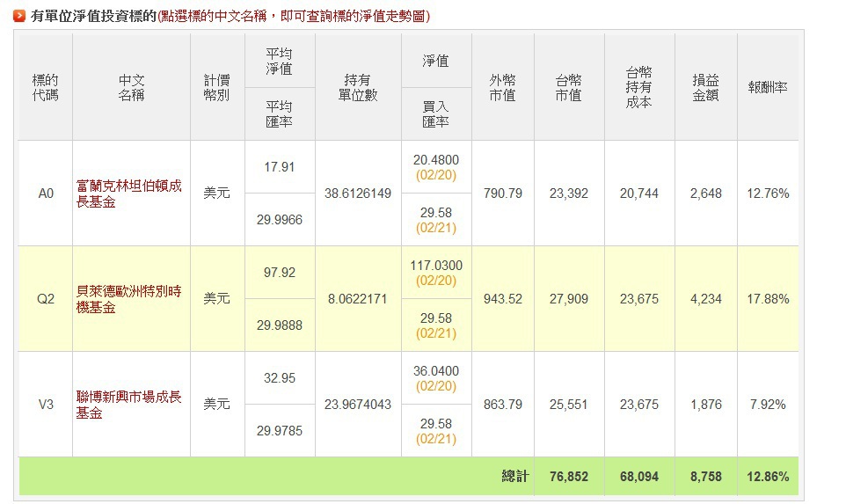Select the 台幣持有成本 column header

[x=638, y=87]
